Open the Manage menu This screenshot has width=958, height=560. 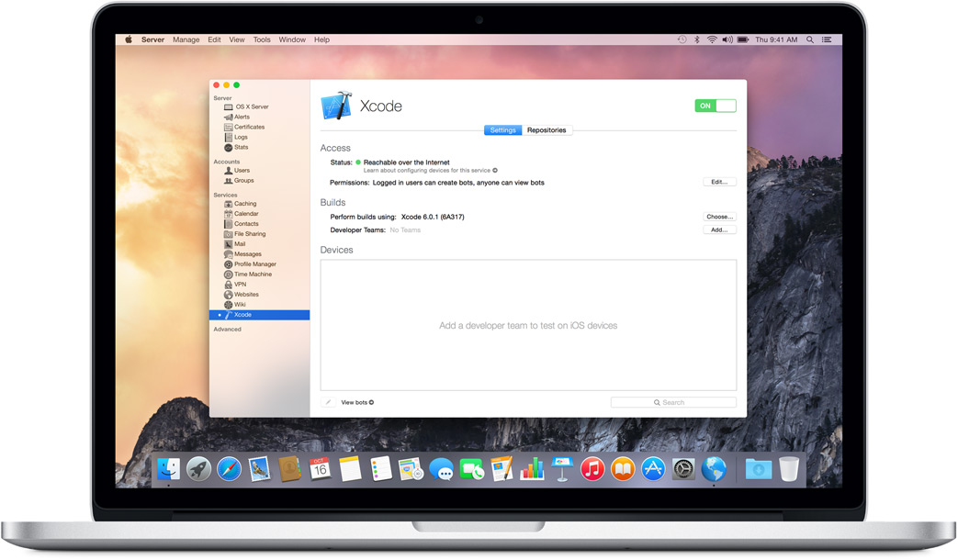186,40
